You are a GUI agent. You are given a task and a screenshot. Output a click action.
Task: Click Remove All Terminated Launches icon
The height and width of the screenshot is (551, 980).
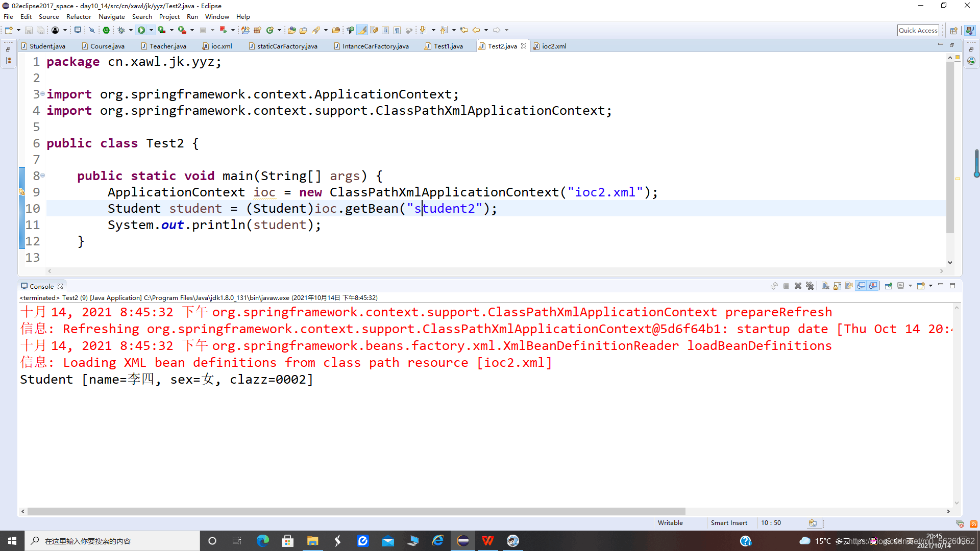pos(810,286)
